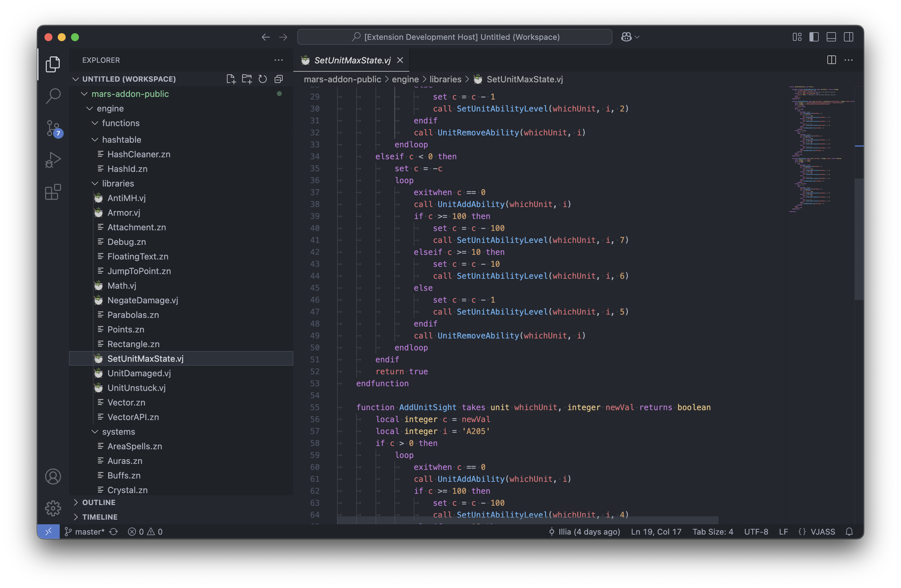
Task: Open the Run and Debug view
Action: click(53, 160)
